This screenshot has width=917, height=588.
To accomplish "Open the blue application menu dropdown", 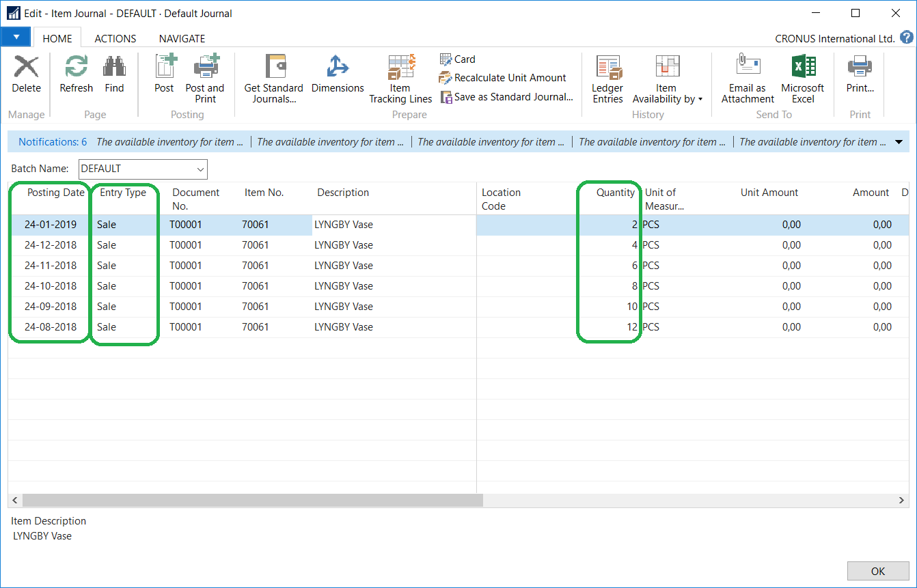I will (x=16, y=38).
